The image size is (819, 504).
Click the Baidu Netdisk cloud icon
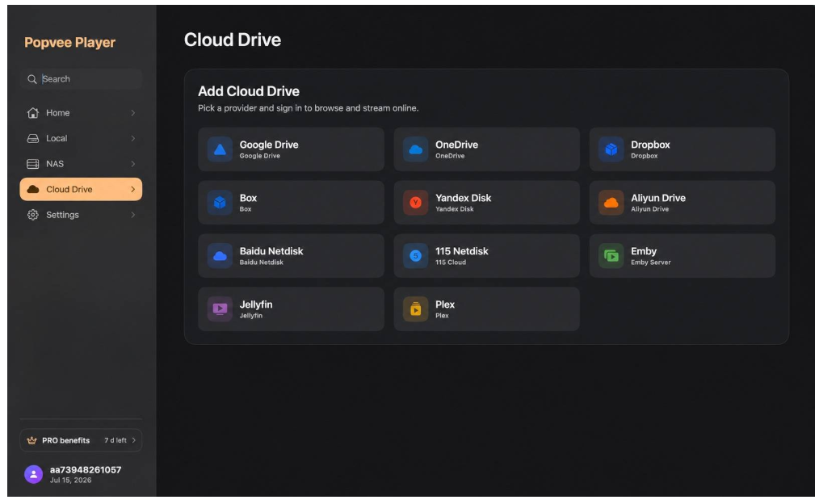pos(220,256)
